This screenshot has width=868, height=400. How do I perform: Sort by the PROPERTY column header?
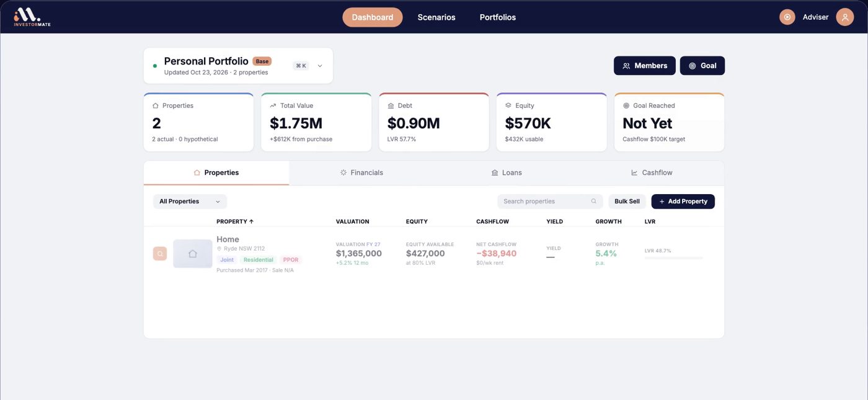point(235,221)
